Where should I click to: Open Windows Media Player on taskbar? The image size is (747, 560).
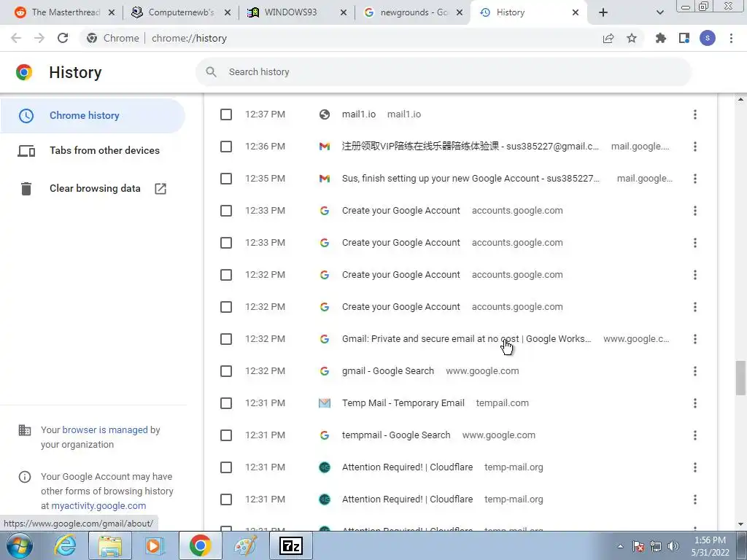[x=155, y=545]
